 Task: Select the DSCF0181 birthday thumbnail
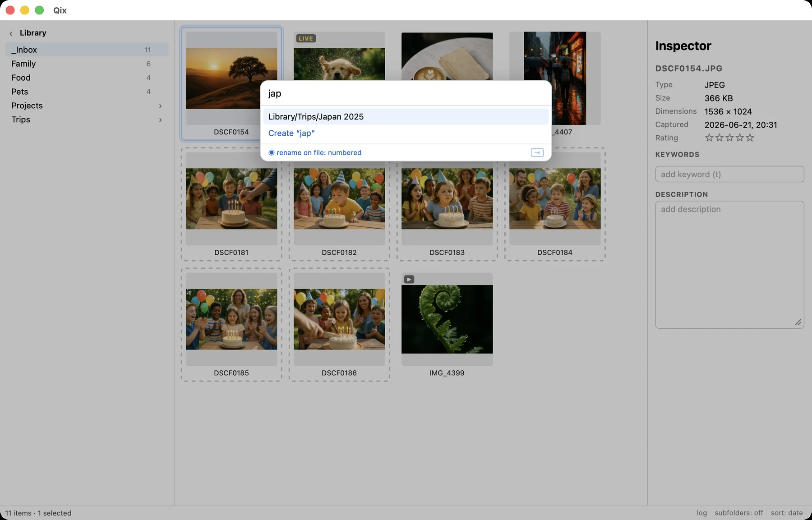click(x=231, y=199)
